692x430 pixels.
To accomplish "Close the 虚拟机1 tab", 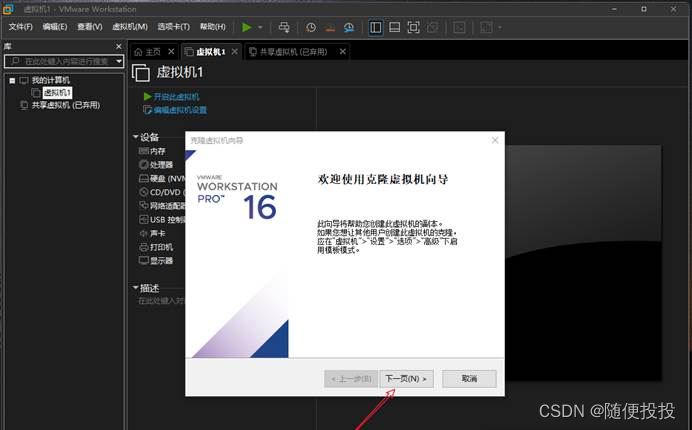I will [235, 52].
